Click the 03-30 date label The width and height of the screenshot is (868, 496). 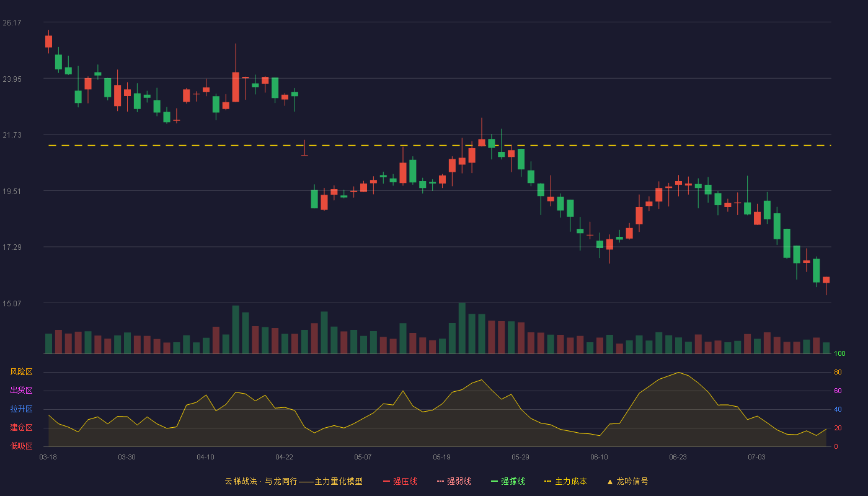(126, 457)
